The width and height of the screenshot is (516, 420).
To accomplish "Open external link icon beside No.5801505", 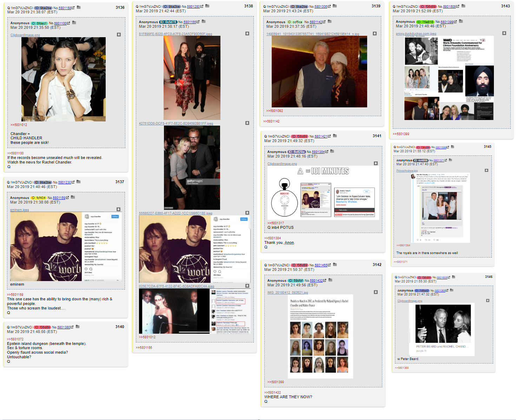I will tap(458, 6).
